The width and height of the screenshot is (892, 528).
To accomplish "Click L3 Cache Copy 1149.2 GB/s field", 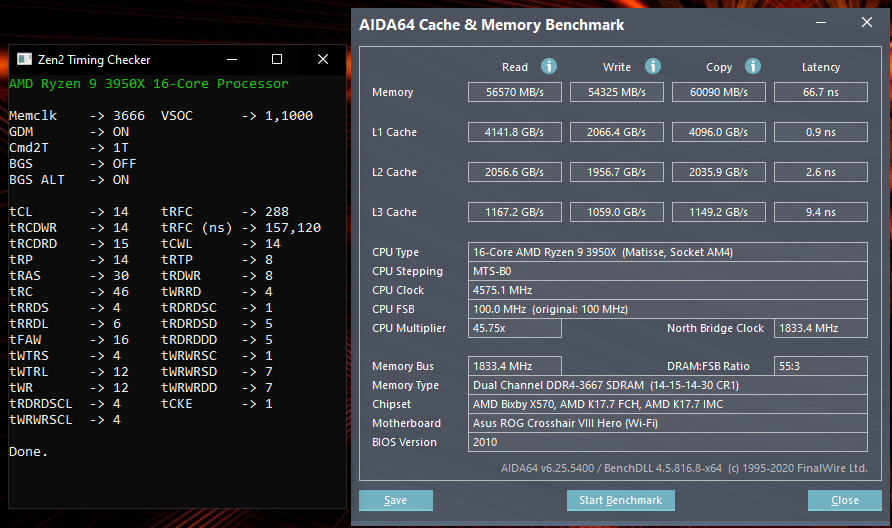I will [x=718, y=212].
